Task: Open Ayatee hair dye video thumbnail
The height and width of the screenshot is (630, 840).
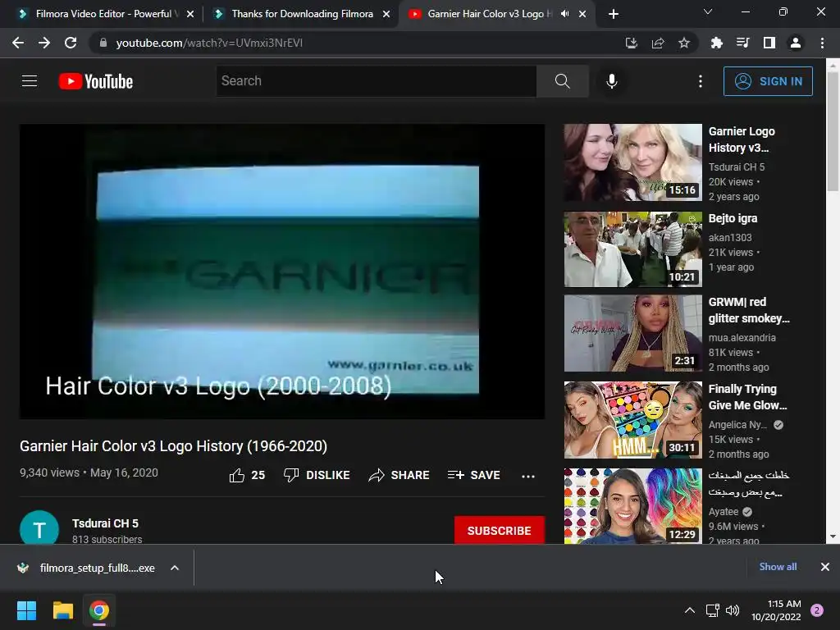Action: click(632, 506)
